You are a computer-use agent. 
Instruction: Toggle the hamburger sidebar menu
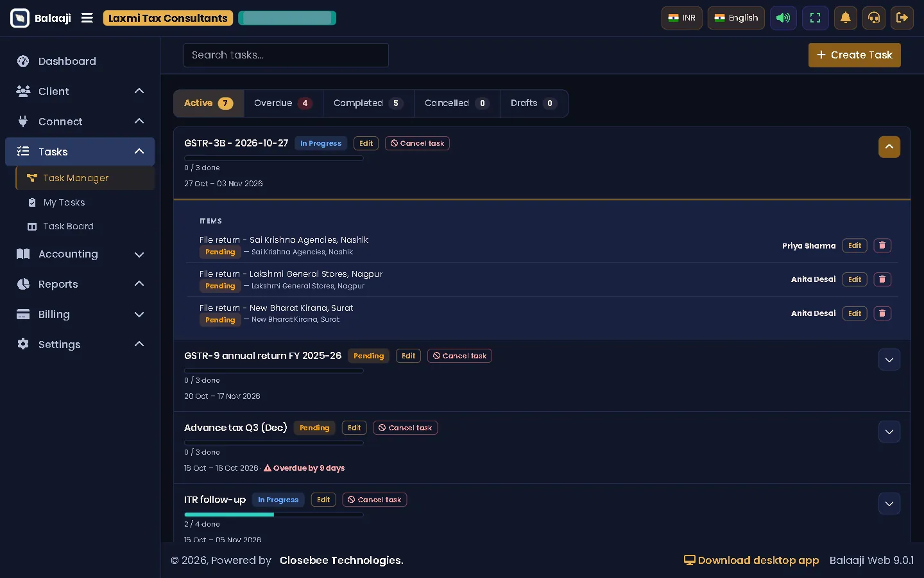[x=87, y=18]
